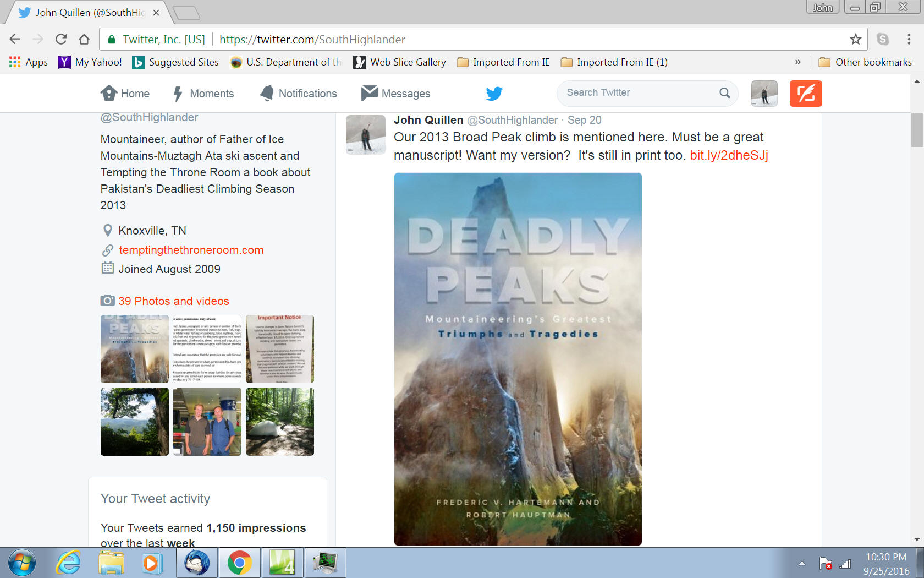Open the monitor app in taskbar
Image resolution: width=924 pixels, height=578 pixels.
pos(326,563)
